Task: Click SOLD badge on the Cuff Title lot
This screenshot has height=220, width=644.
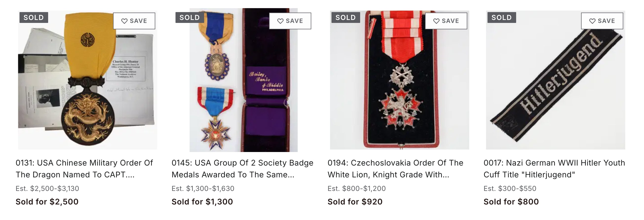Action: pyautogui.click(x=502, y=17)
